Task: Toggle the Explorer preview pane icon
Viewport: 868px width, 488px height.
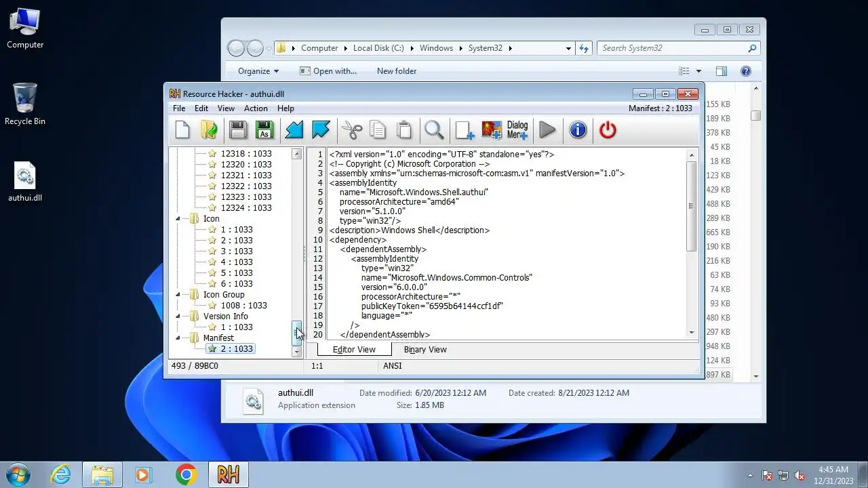Action: click(x=722, y=71)
